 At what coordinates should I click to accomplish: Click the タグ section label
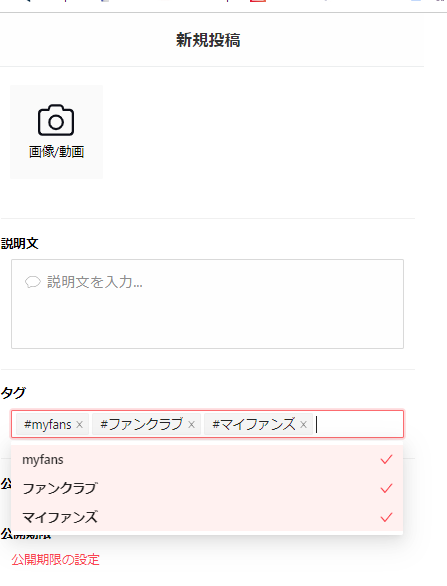[x=13, y=393]
